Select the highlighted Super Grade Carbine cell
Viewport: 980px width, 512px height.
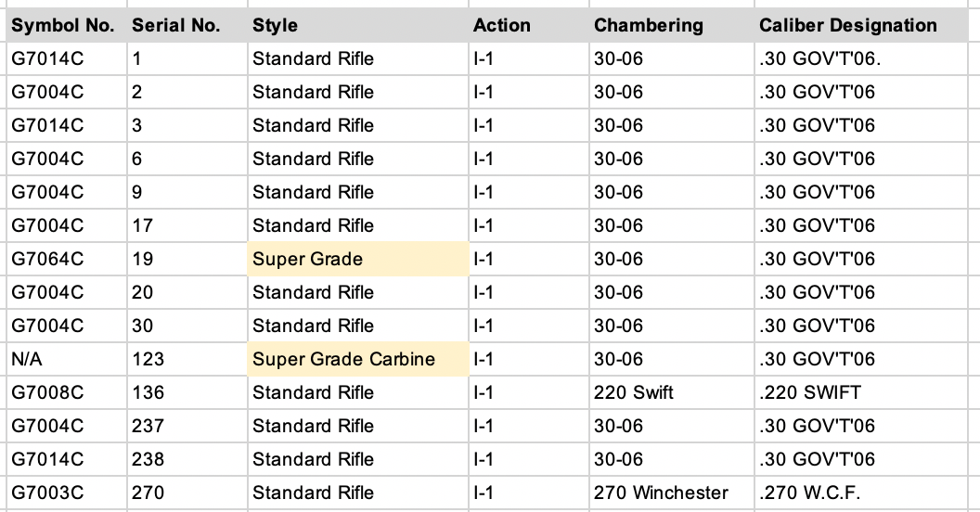pyautogui.click(x=357, y=359)
